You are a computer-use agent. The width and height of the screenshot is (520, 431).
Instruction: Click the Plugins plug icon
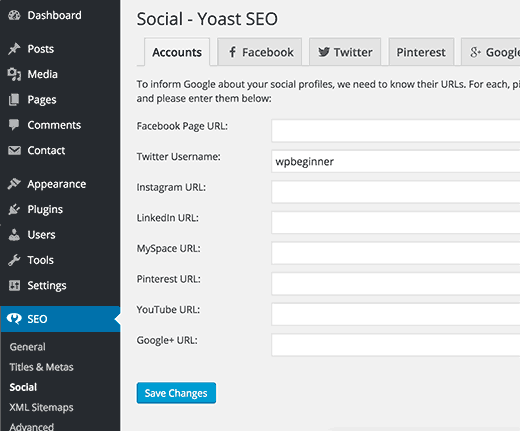[x=14, y=209]
